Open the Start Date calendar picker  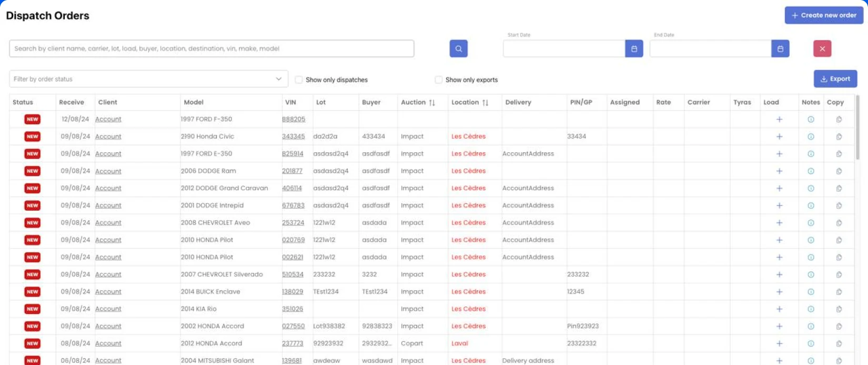tap(634, 48)
